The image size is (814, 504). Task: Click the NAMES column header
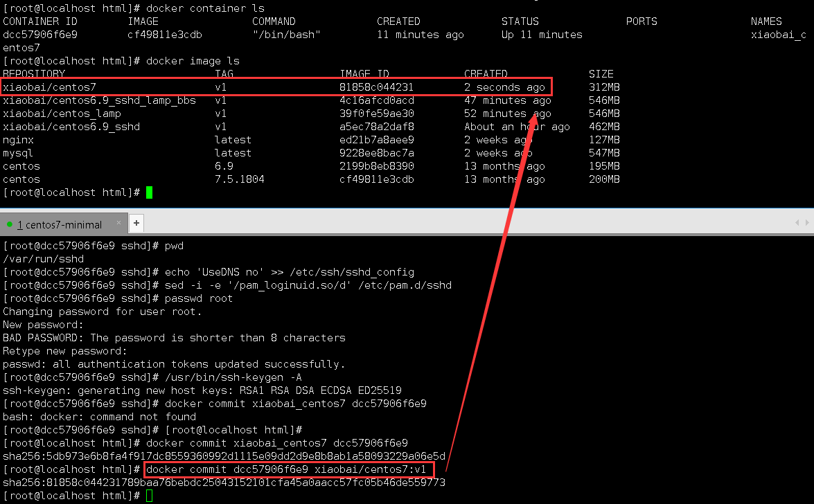pyautogui.click(x=766, y=21)
